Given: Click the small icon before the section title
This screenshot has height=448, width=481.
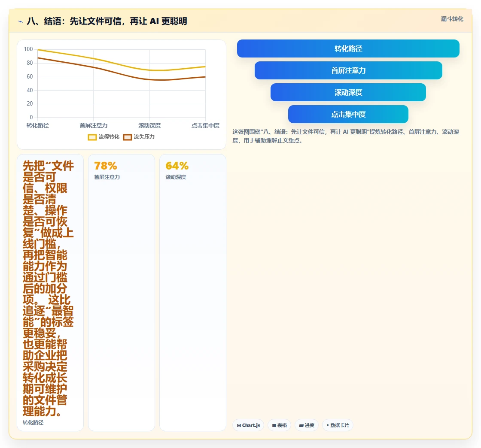Looking at the screenshot, I should [21, 21].
